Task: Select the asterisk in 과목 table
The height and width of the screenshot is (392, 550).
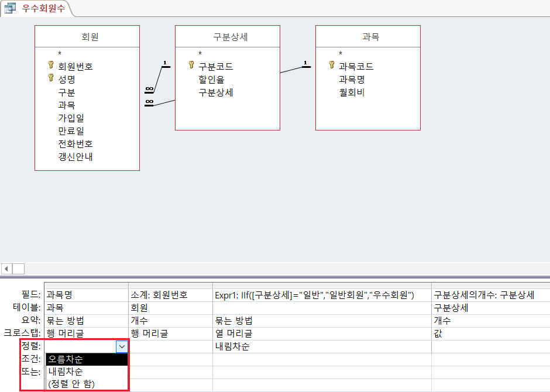Action: point(341,53)
